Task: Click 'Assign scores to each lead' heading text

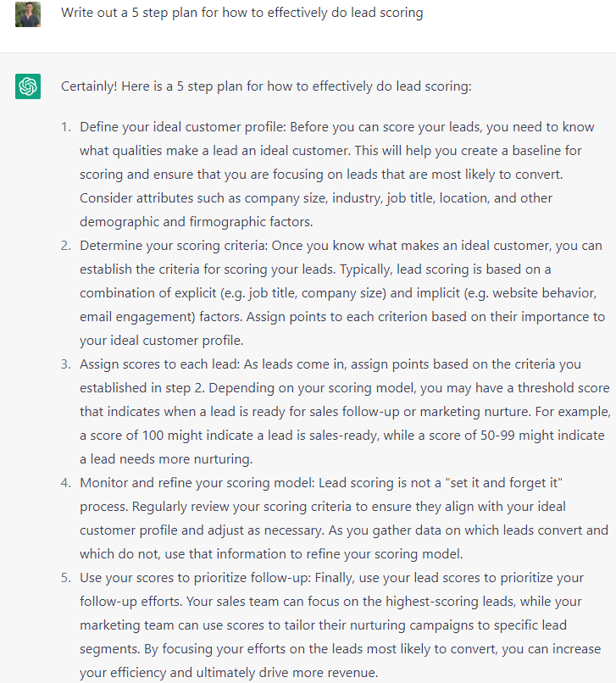Action: 159,364
